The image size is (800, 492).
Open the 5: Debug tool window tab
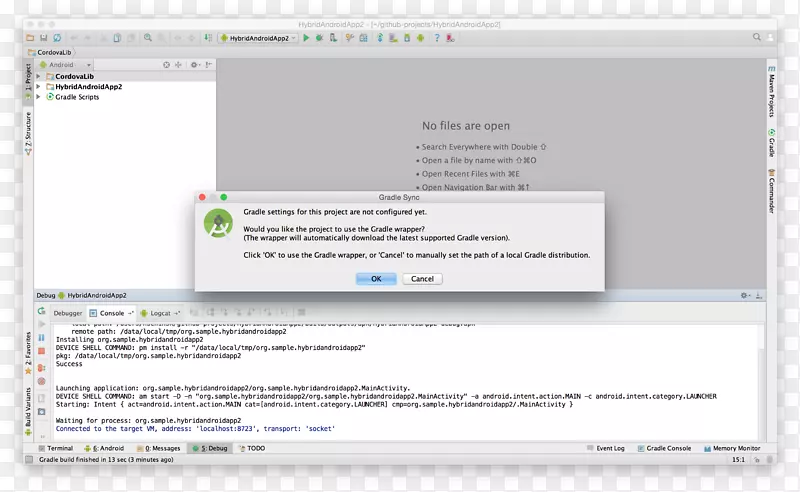[210, 448]
